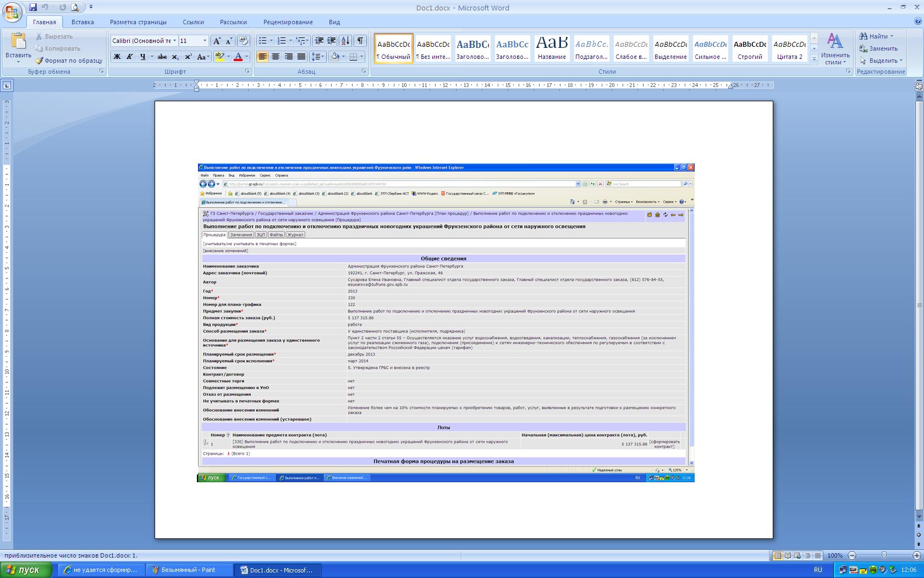The height and width of the screenshot is (578, 924).
Task: Activate Формат по образцу format painter
Action: click(69, 61)
